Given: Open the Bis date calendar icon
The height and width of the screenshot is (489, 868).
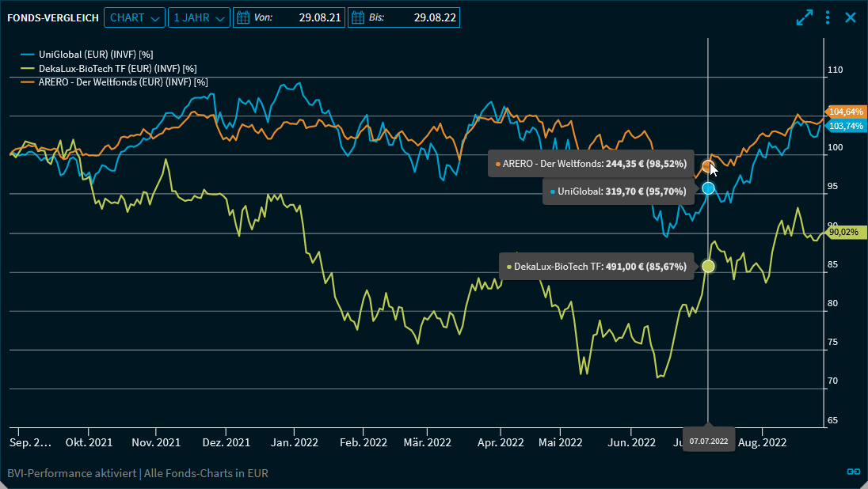Looking at the screenshot, I should 358,17.
